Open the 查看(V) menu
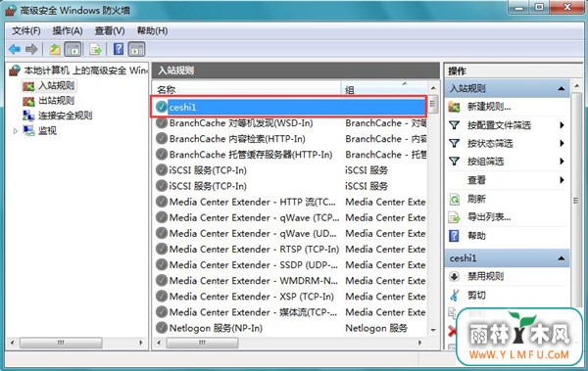This screenshot has height=371, width=588. point(110,30)
